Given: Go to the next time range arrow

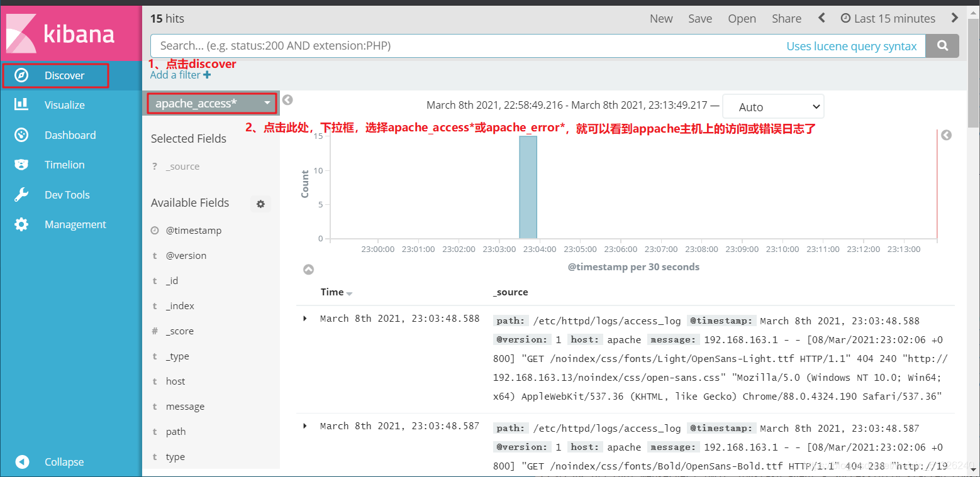Looking at the screenshot, I should tap(955, 18).
